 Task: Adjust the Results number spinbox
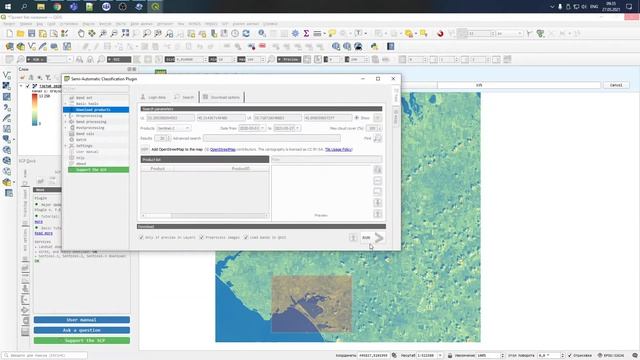(163, 138)
